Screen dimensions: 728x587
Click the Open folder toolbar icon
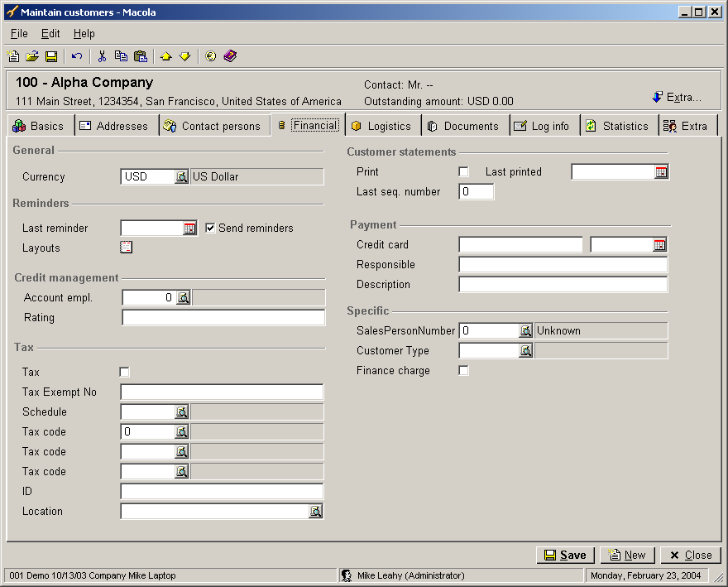(x=32, y=56)
